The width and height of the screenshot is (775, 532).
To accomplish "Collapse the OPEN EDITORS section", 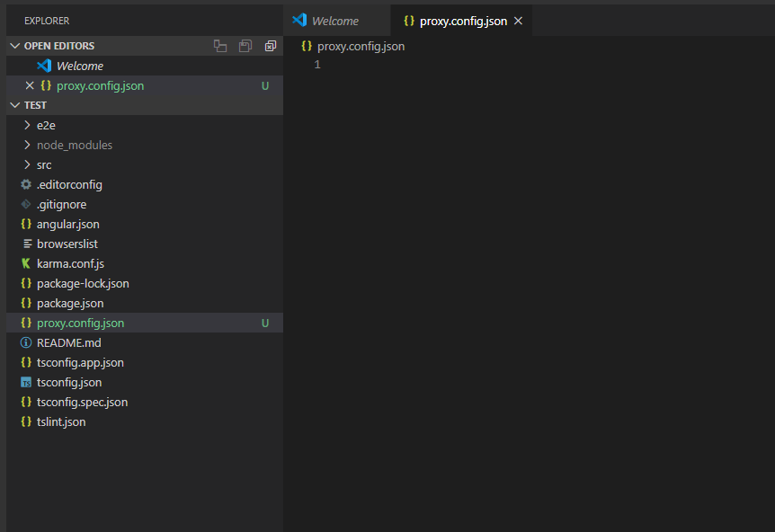I will [15, 46].
